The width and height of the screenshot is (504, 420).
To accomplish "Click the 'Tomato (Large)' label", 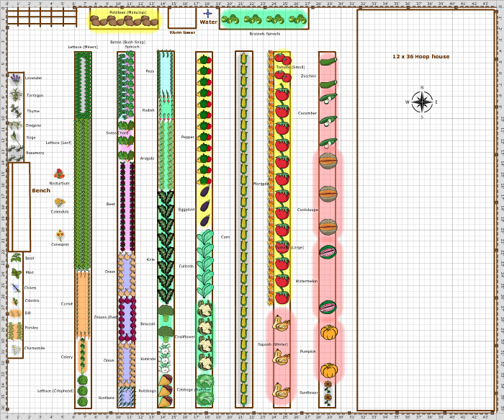I will tap(289, 247).
